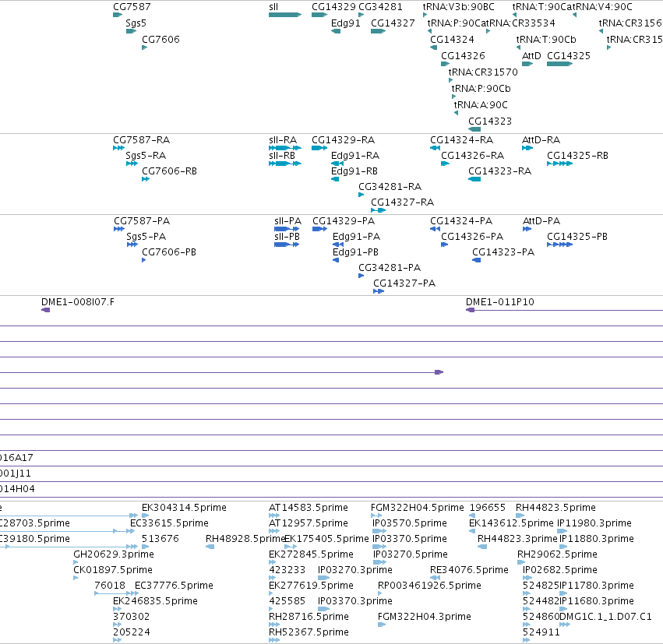Select the Sgs5 gene label
This screenshot has height=644, width=663.
pos(136,23)
